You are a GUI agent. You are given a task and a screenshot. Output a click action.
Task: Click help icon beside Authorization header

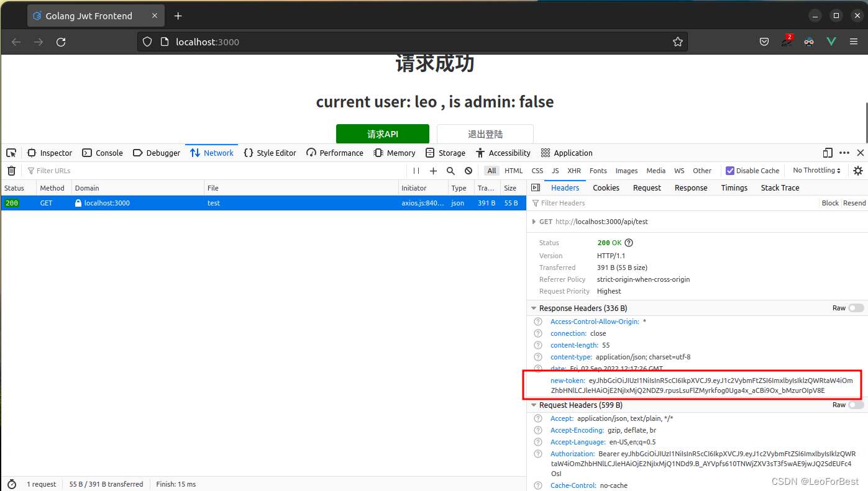coord(538,454)
